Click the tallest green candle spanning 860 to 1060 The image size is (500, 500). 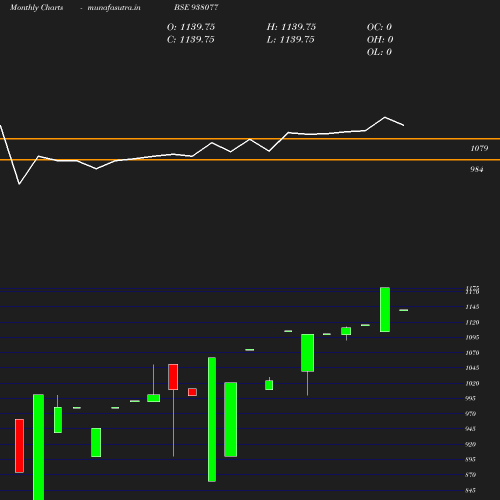[x=212, y=419]
